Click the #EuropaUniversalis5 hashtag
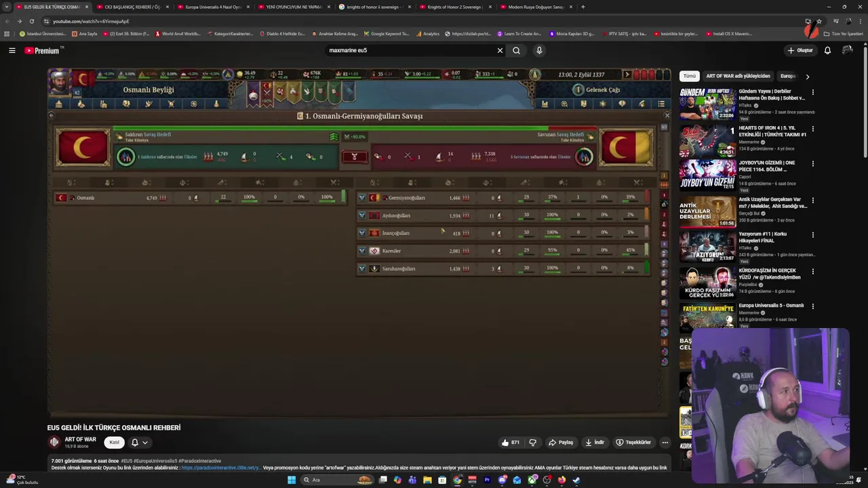 [x=157, y=461]
